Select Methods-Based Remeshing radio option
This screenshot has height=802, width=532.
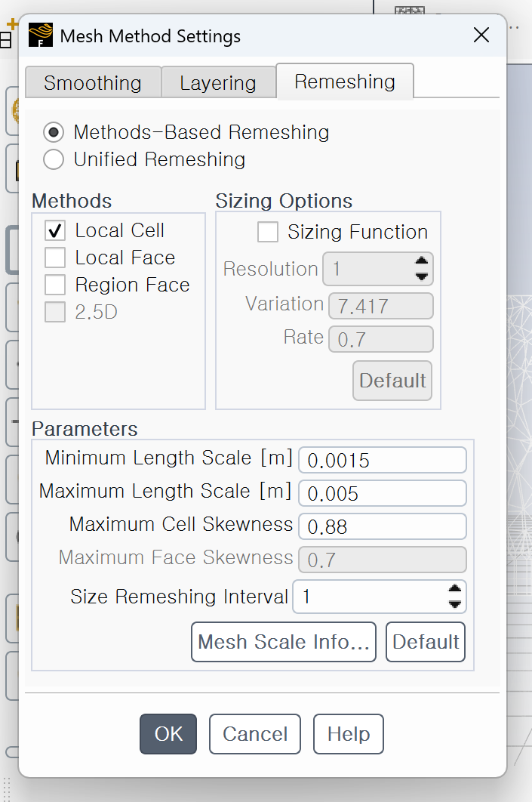pos(54,133)
